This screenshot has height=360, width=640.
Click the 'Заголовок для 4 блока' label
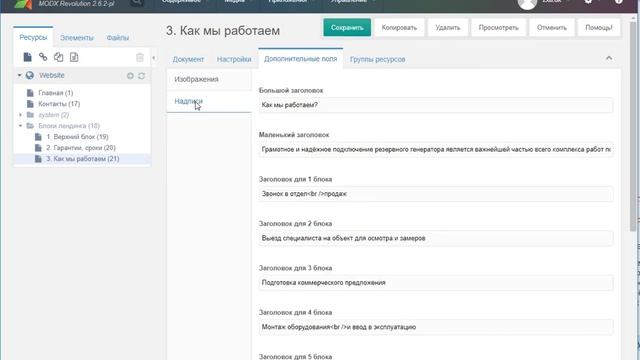point(296,313)
